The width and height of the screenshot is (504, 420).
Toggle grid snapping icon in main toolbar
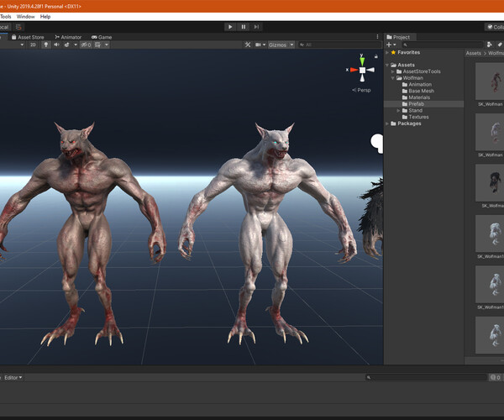pyautogui.click(x=18, y=27)
